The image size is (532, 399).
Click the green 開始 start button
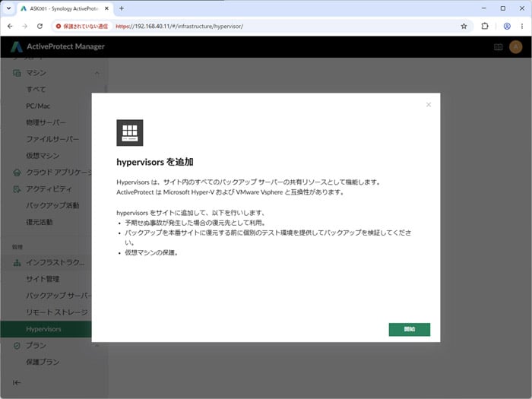coord(409,329)
